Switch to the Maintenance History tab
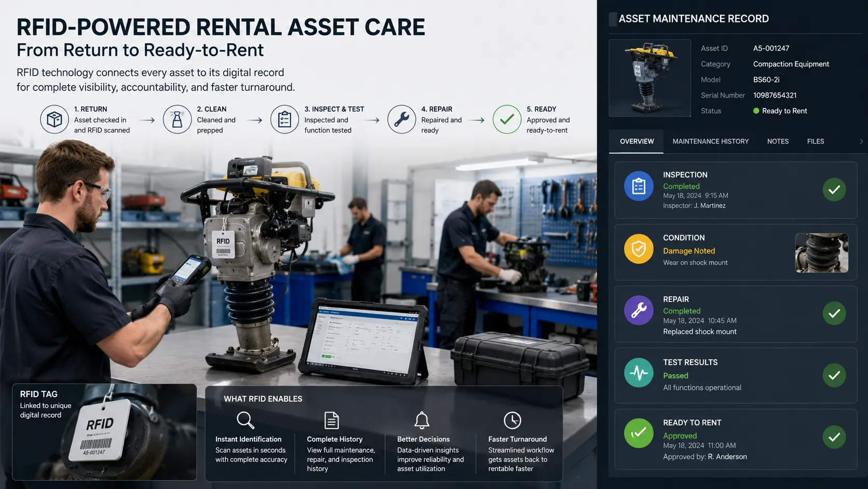The height and width of the screenshot is (489, 868). pyautogui.click(x=710, y=141)
